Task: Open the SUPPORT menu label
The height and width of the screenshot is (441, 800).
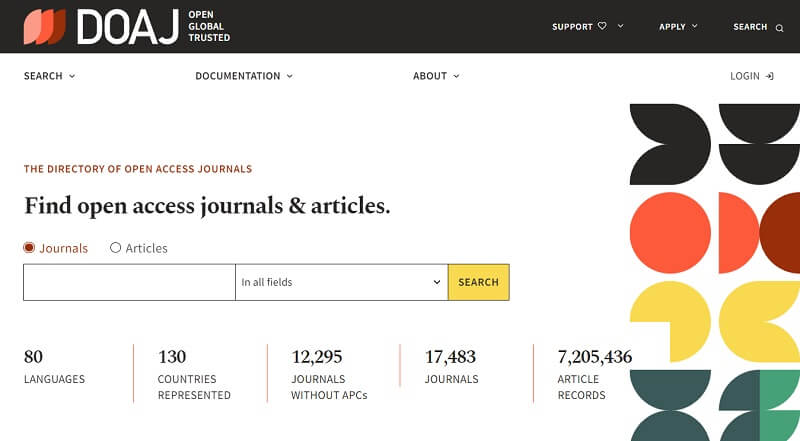Action: tap(572, 27)
